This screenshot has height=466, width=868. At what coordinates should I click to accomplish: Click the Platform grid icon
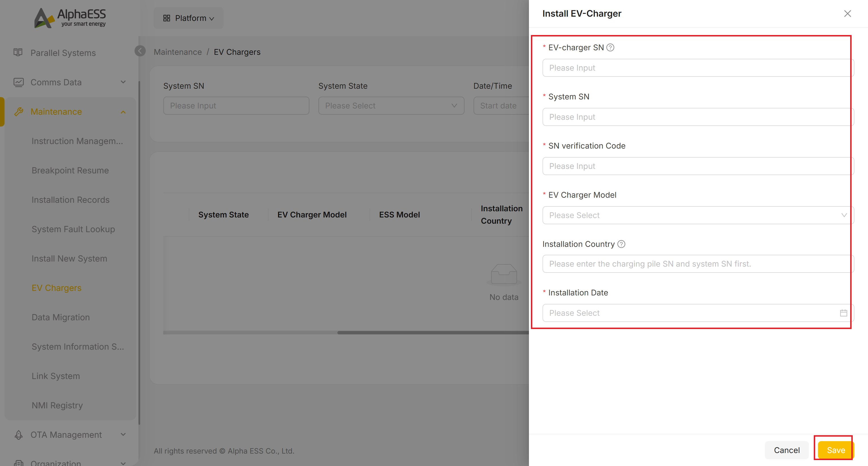(x=166, y=18)
